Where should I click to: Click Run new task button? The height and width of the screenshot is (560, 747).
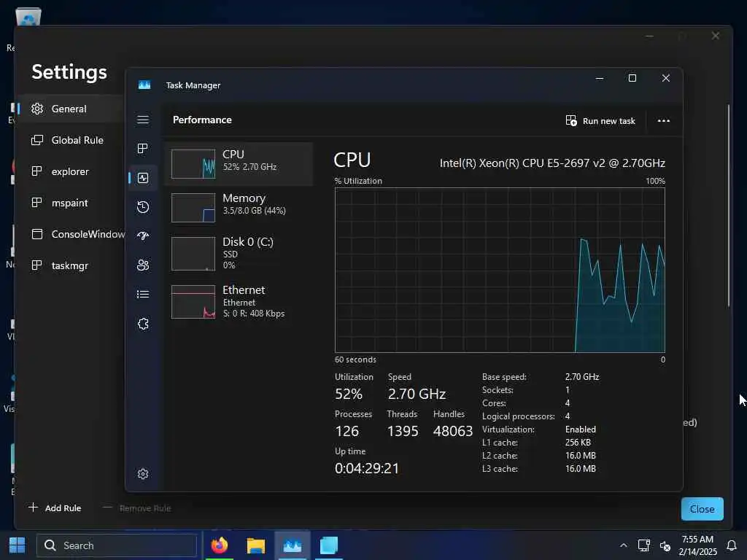coord(600,121)
